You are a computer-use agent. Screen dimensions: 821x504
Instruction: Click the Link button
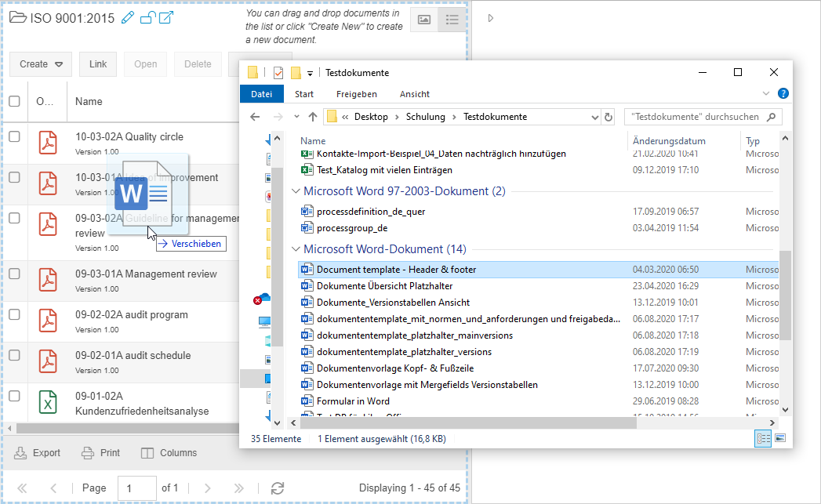98,64
